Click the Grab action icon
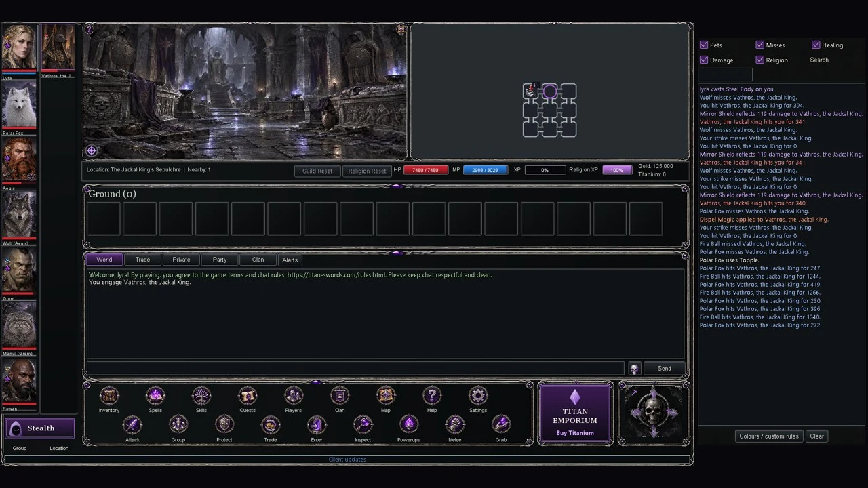The height and width of the screenshot is (488, 868). [501, 425]
